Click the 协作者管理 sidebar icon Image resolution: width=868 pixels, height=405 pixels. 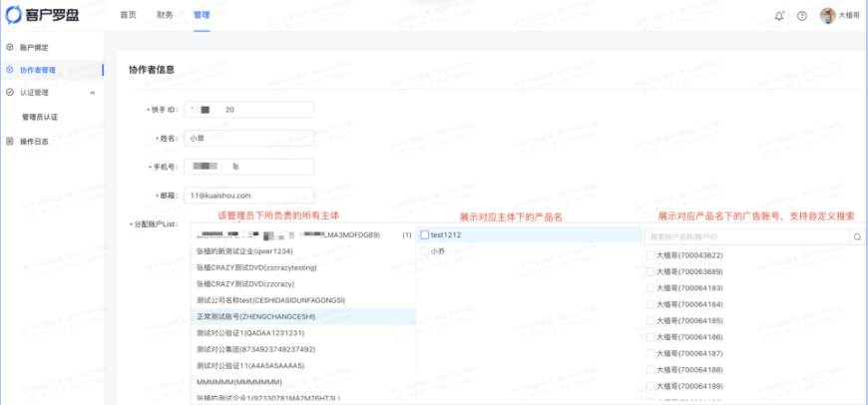point(10,70)
